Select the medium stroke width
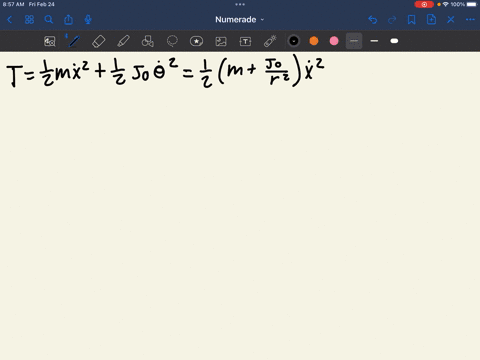Viewport: 480px width, 360px height. point(374,41)
